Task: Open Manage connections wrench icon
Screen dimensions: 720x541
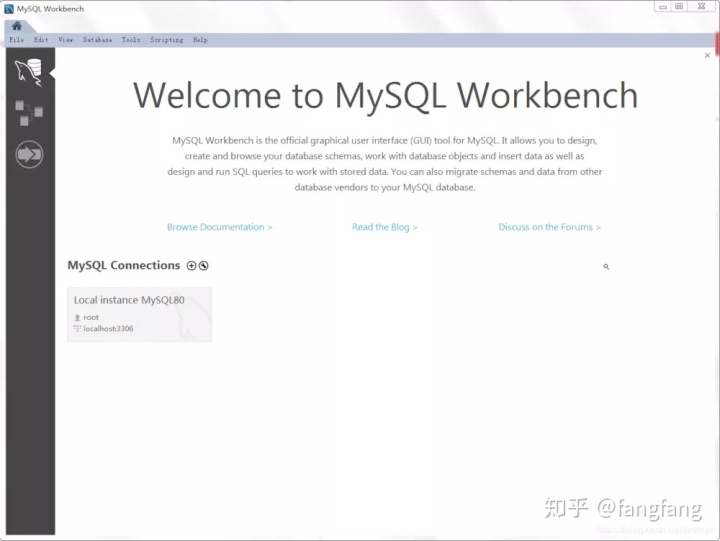Action: 203,265
